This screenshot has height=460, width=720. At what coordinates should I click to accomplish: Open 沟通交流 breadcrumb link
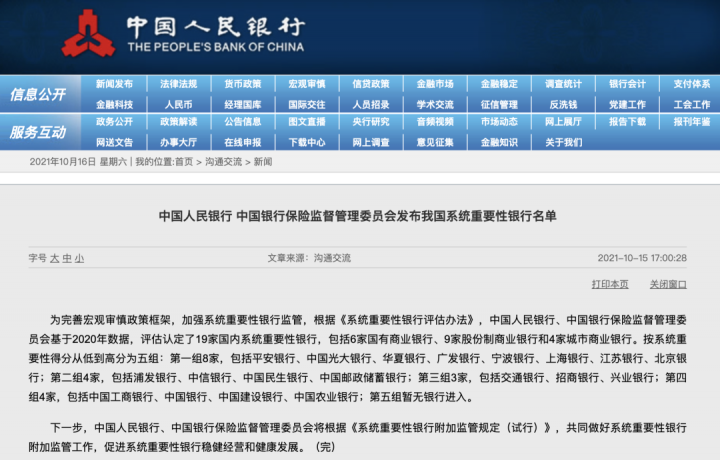(224, 162)
